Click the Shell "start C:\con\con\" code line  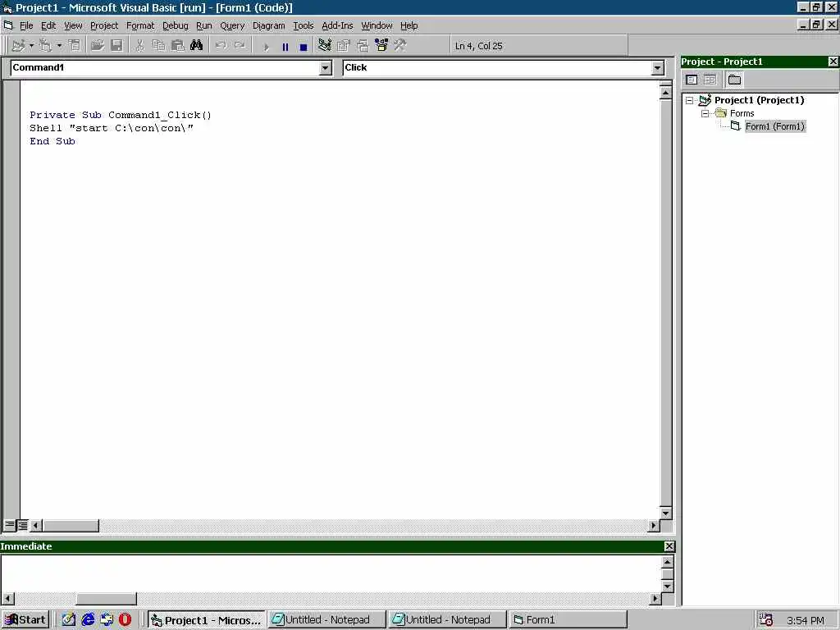pos(112,128)
